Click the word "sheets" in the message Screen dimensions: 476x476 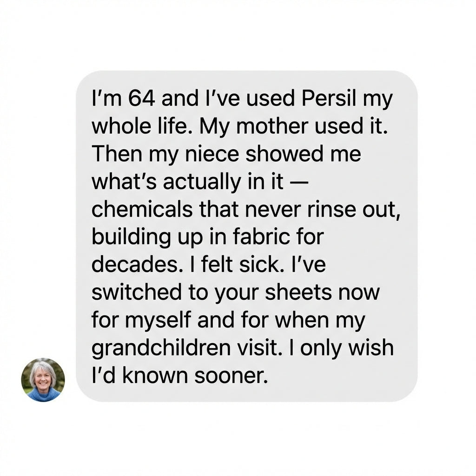(x=299, y=291)
